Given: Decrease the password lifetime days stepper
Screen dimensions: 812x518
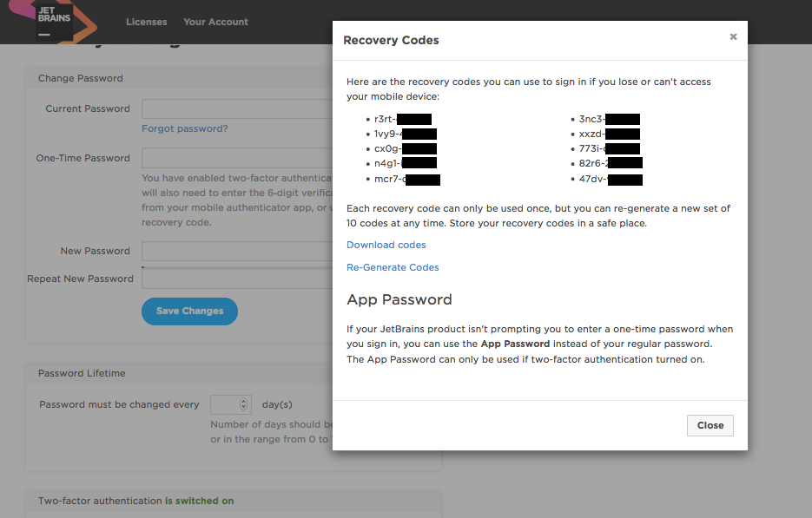Looking at the screenshot, I should [x=244, y=408].
